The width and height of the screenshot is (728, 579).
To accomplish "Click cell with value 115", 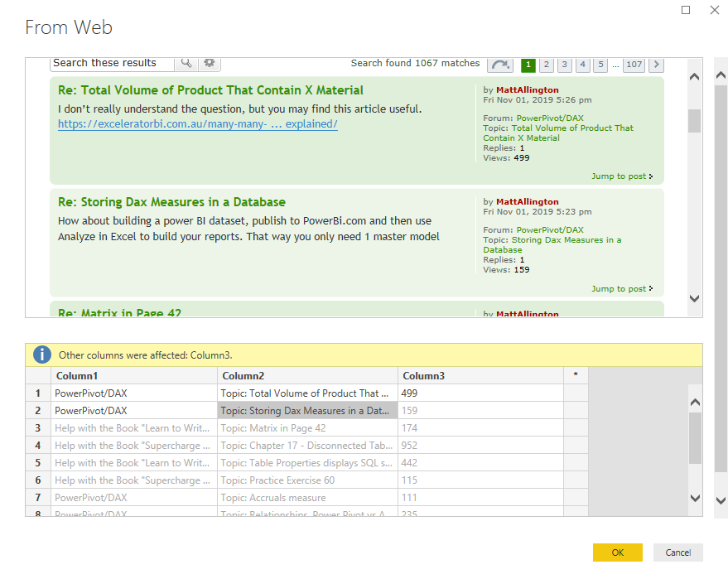I will pos(480,480).
